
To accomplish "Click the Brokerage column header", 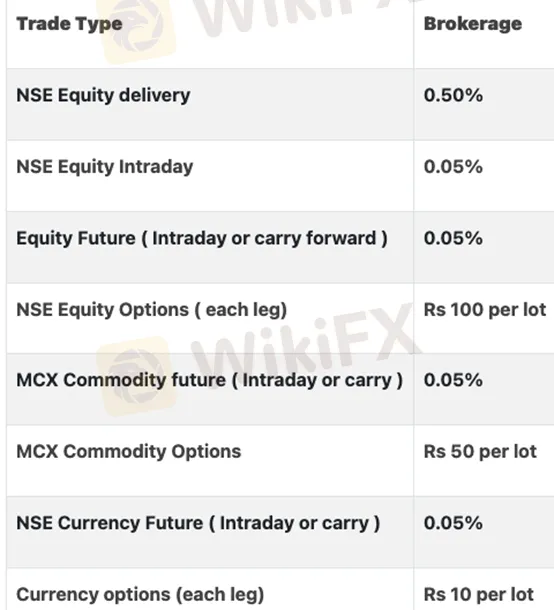I will (473, 24).
